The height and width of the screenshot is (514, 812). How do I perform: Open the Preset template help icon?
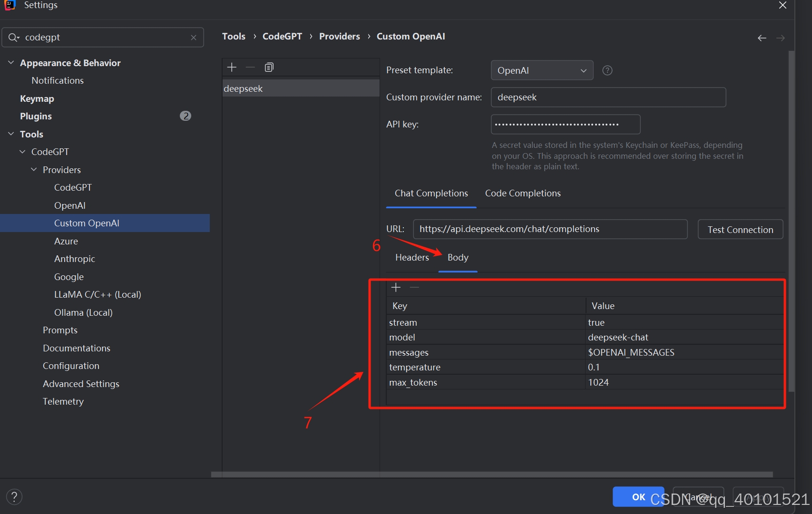point(607,70)
